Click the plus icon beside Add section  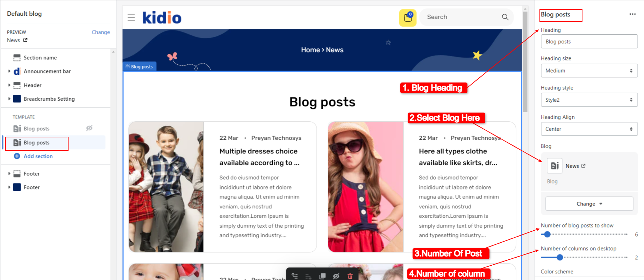point(17,156)
